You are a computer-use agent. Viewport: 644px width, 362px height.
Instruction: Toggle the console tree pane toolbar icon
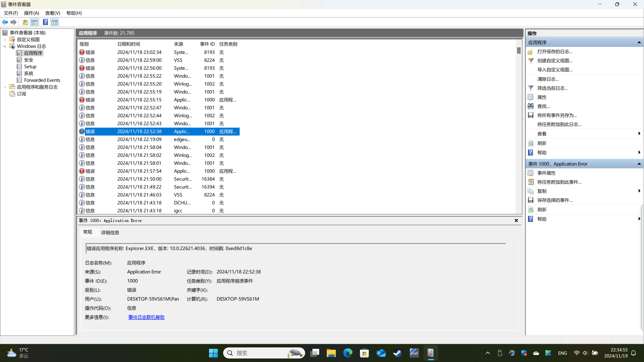point(34,22)
